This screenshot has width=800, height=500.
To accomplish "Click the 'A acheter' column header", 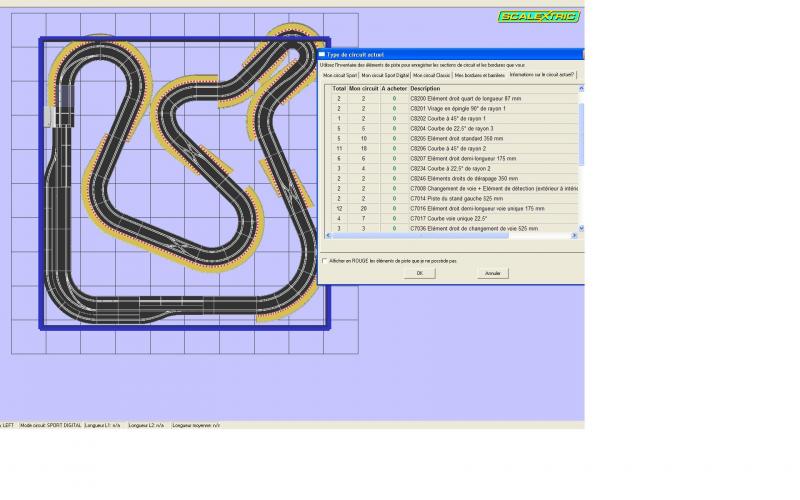I will pos(394,88).
